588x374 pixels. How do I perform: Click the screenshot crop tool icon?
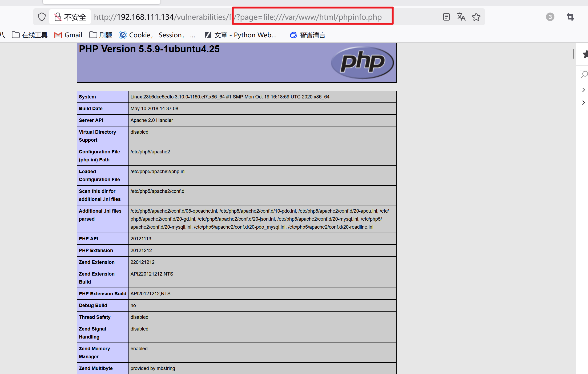click(x=570, y=17)
